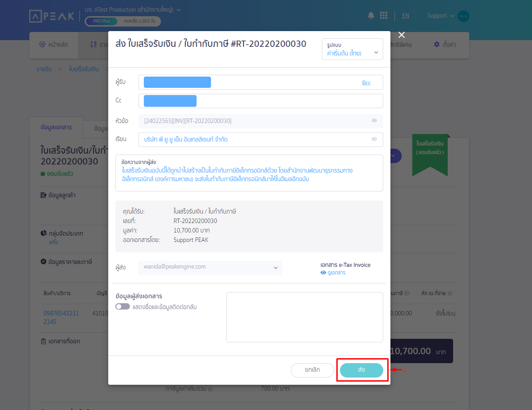This screenshot has width=532, height=410.
Task: Switch language to EN
Action: tap(406, 16)
